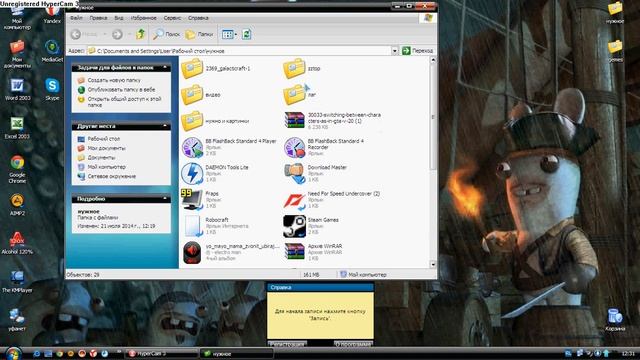Click the vertical scrollbar thumb in file list
The image size is (640, 360).
433,116
